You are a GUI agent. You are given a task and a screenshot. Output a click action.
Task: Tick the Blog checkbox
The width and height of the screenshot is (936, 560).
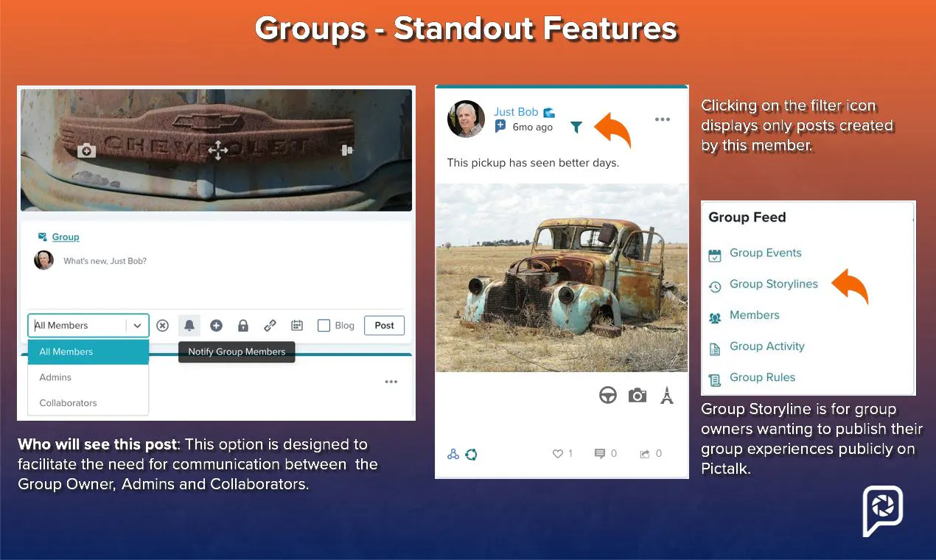pyautogui.click(x=324, y=326)
